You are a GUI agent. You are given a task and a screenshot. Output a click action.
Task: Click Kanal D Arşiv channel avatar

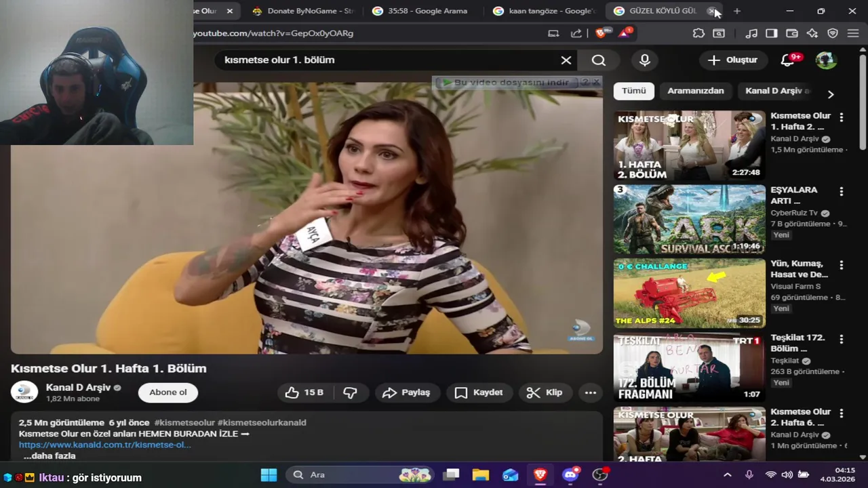tap(24, 392)
